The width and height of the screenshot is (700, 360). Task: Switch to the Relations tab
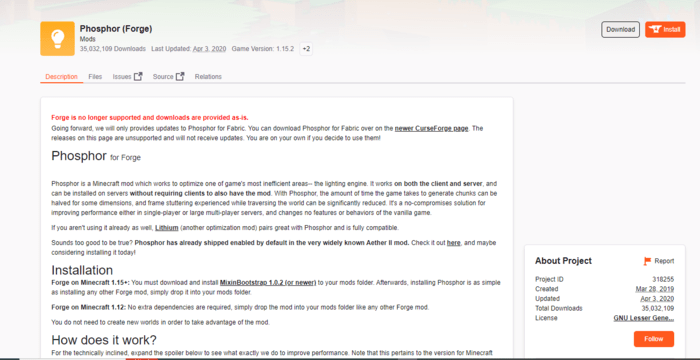pos(208,77)
